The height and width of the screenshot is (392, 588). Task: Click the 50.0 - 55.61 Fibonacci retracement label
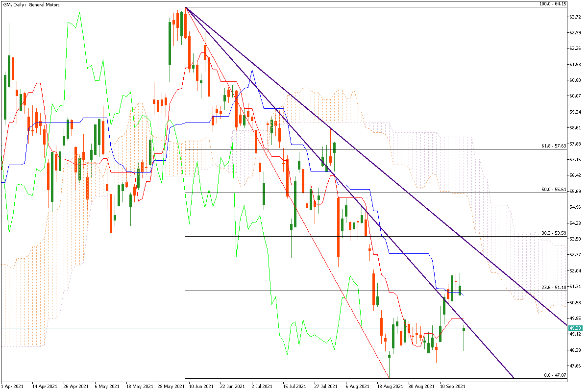pyautogui.click(x=554, y=189)
